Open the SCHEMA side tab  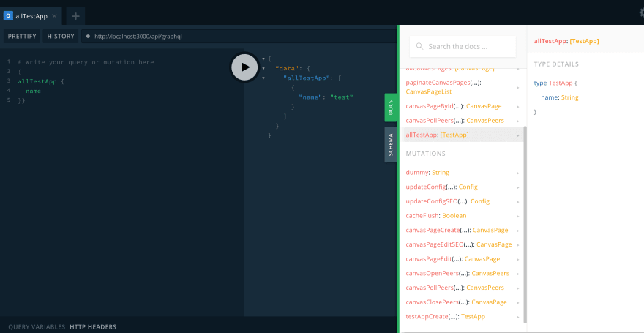(x=391, y=144)
